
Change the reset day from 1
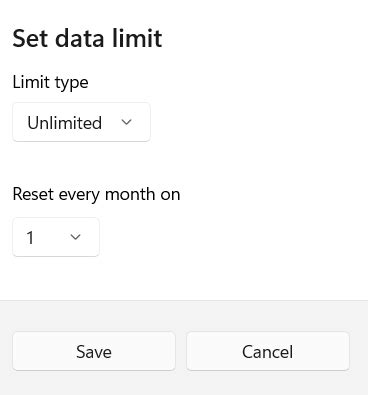click(56, 237)
